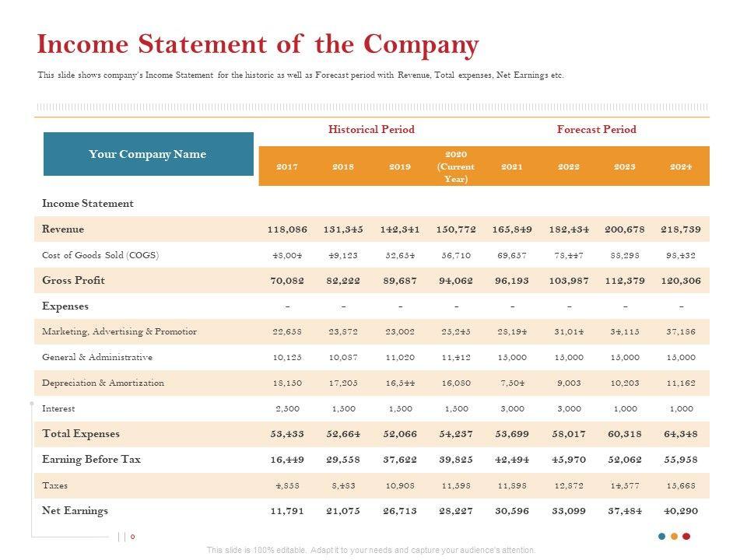The width and height of the screenshot is (747, 560).
Task: Click the Cost of Goods Sold label
Action: point(100,255)
